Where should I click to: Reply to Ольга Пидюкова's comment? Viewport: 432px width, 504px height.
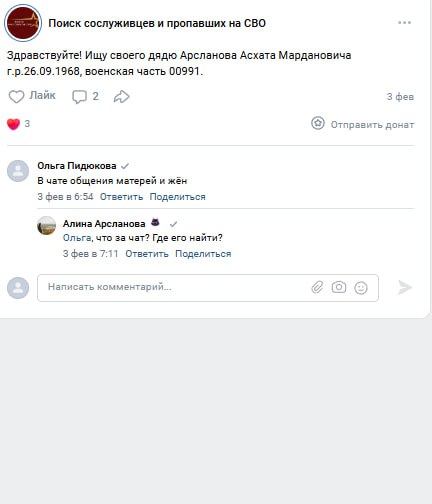point(121,197)
